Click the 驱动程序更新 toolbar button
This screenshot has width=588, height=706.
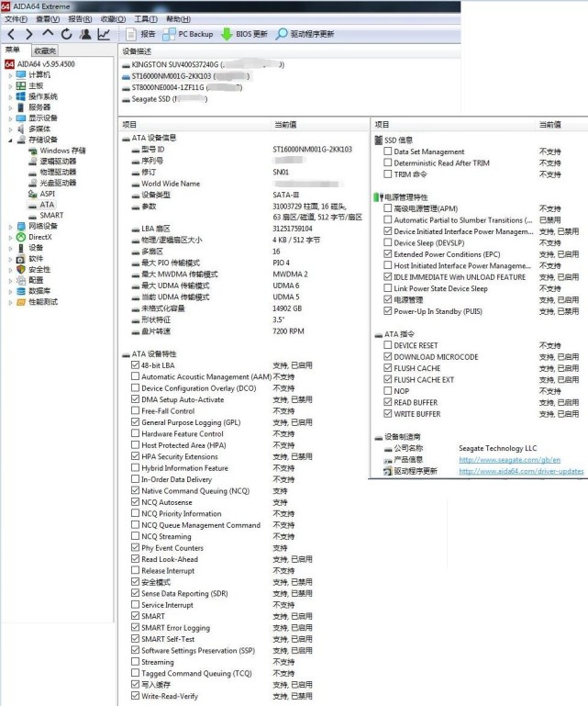305,34
